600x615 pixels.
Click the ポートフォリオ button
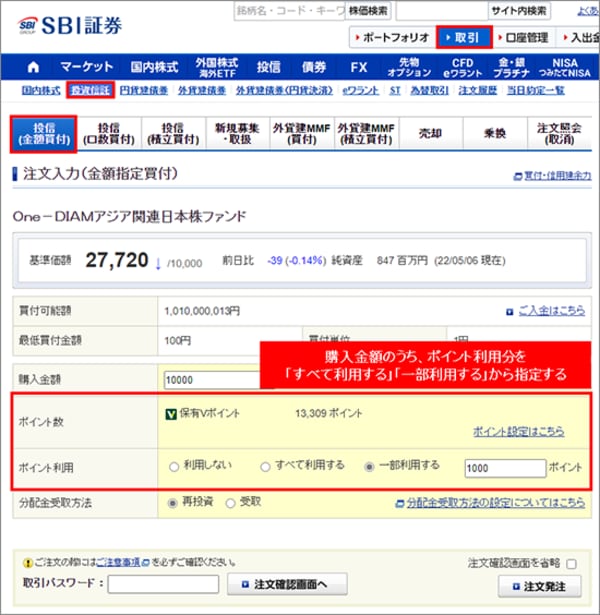pyautogui.click(x=392, y=38)
